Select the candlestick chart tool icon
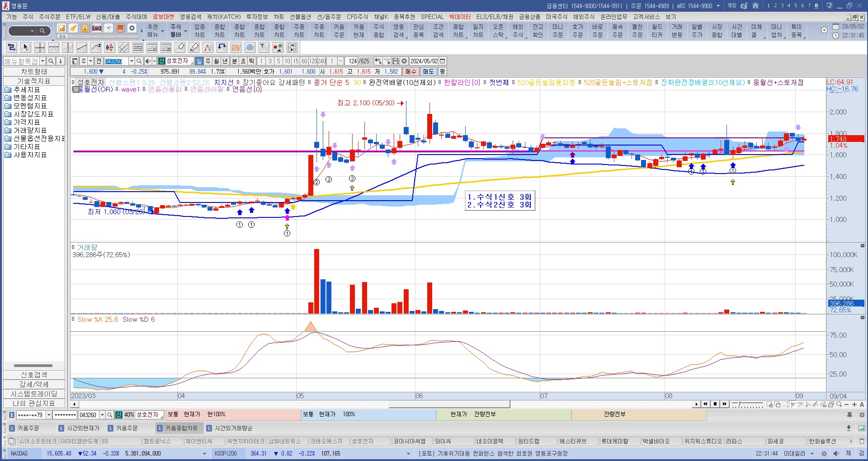The height and width of the screenshot is (461, 868). tap(109, 47)
